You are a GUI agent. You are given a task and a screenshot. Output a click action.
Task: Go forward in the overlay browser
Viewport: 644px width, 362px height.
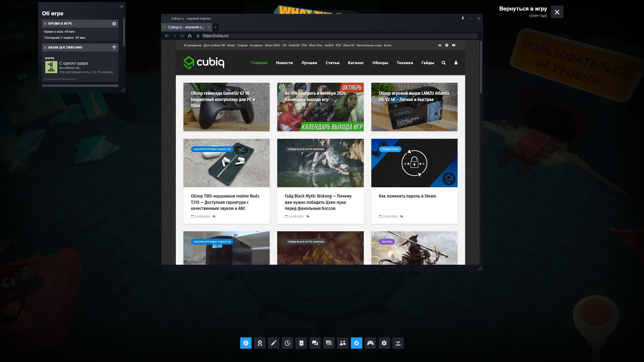coord(175,36)
